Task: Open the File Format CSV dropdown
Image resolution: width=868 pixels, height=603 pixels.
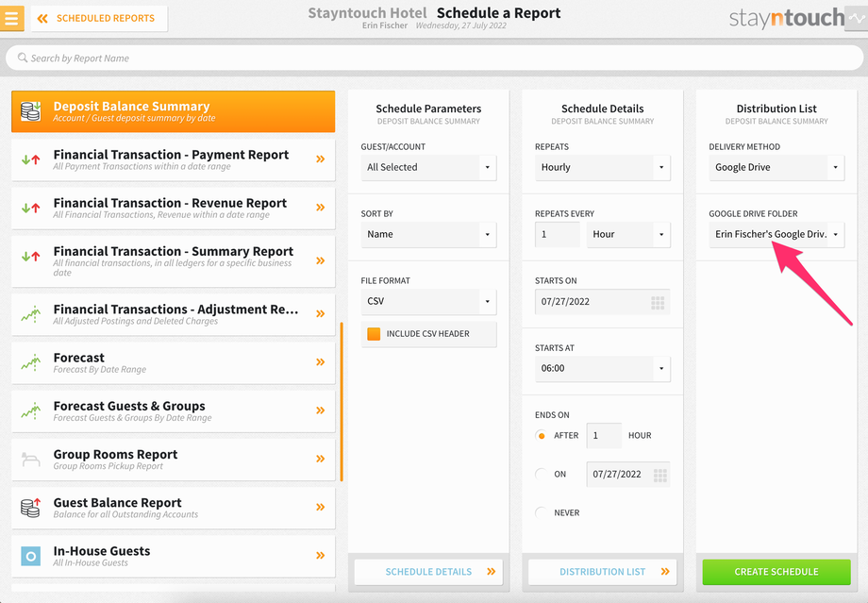Action: pos(428,301)
